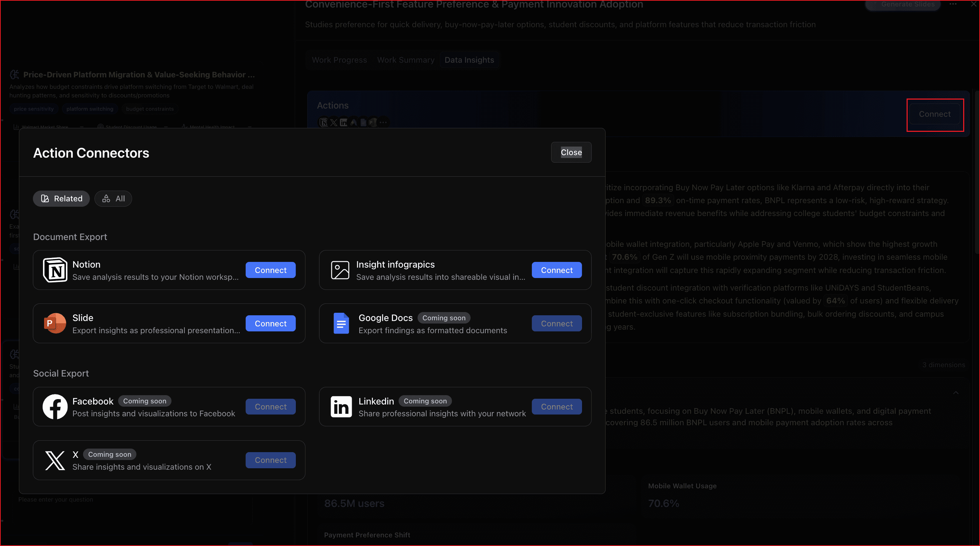Enable the Related connectors filter
Screen dimensions: 980x546
61,198
